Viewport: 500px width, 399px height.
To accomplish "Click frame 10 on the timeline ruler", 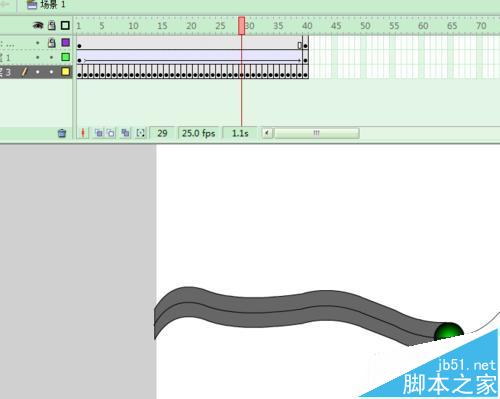I will click(132, 26).
